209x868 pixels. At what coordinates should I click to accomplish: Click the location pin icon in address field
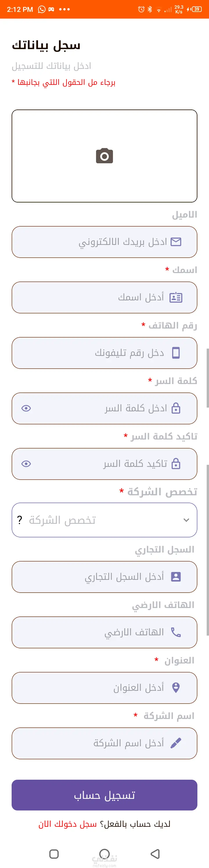176,688
